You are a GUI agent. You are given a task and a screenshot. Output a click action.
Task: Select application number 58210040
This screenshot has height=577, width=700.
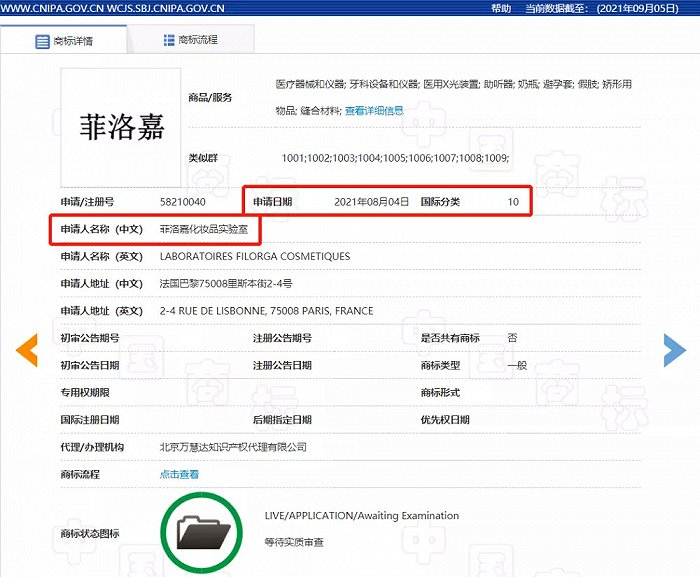(183, 202)
